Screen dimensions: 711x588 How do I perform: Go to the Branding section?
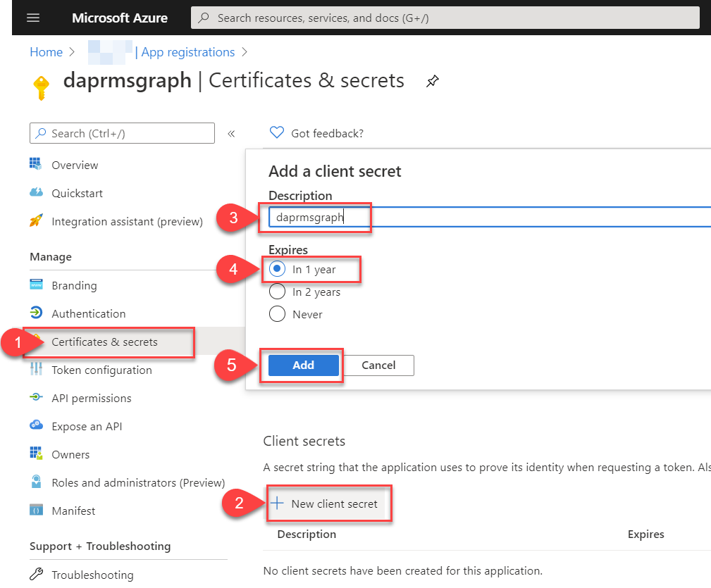pyautogui.click(x=75, y=286)
